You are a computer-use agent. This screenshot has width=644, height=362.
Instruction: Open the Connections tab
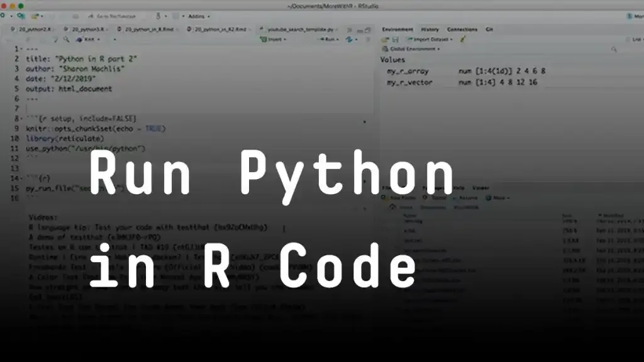coord(462,30)
